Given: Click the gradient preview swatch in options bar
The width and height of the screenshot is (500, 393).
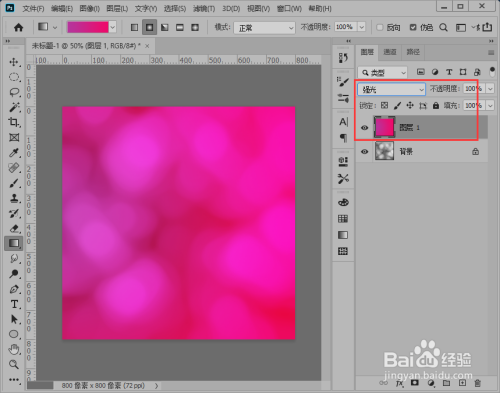Looking at the screenshot, I should [88, 27].
